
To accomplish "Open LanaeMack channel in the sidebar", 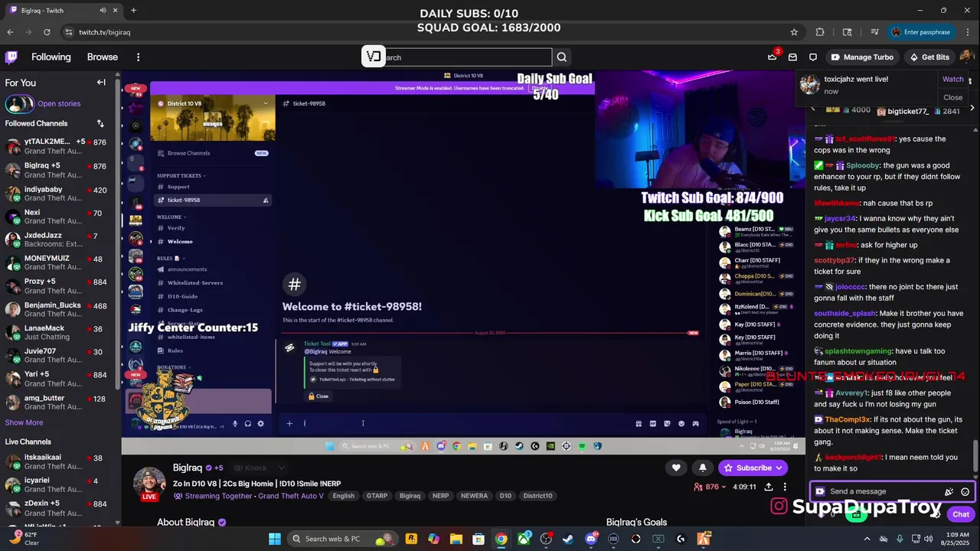I will [x=60, y=333].
